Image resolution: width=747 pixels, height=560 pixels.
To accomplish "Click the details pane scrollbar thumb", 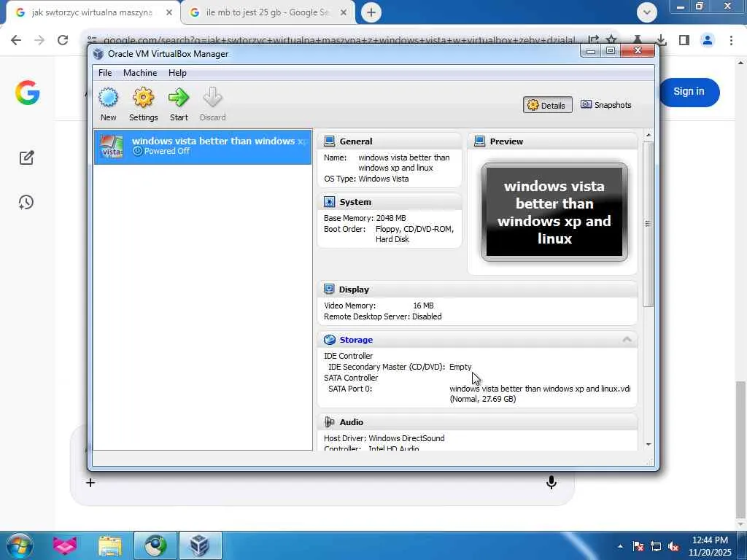I will pos(648,223).
